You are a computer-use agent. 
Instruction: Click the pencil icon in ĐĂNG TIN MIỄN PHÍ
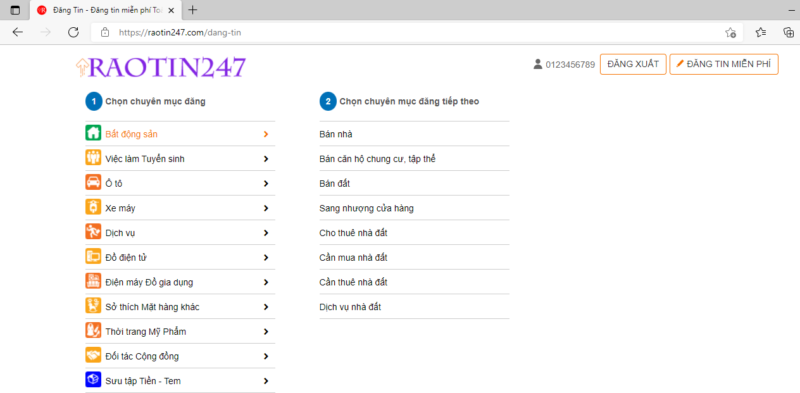(x=680, y=64)
